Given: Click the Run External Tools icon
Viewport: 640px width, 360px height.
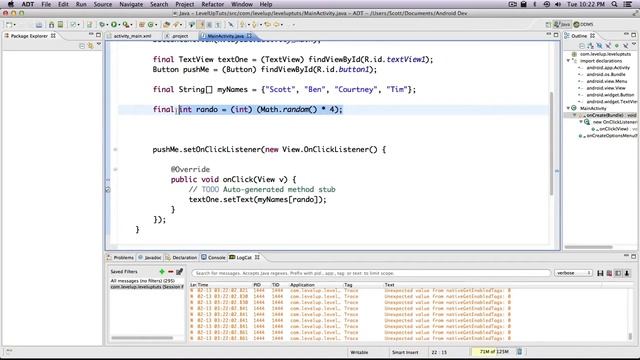Looking at the screenshot, I should click(x=126, y=24).
